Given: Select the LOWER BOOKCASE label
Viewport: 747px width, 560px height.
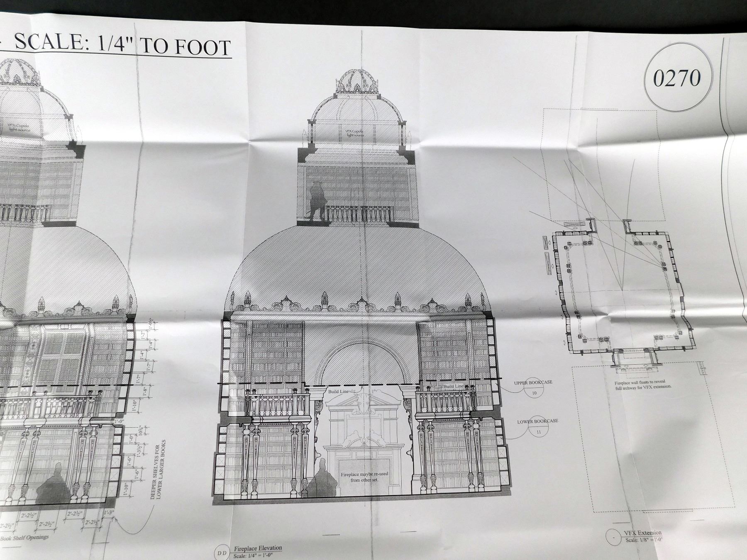Looking at the screenshot, I should (x=537, y=421).
